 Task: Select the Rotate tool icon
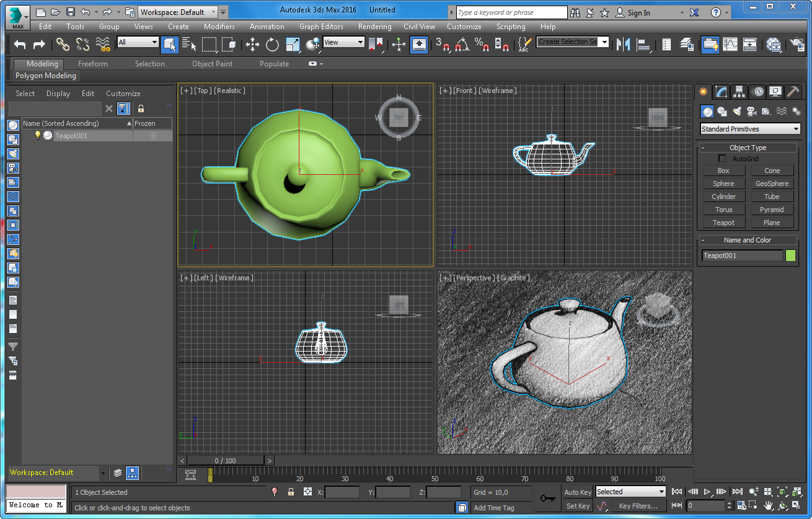[272, 44]
